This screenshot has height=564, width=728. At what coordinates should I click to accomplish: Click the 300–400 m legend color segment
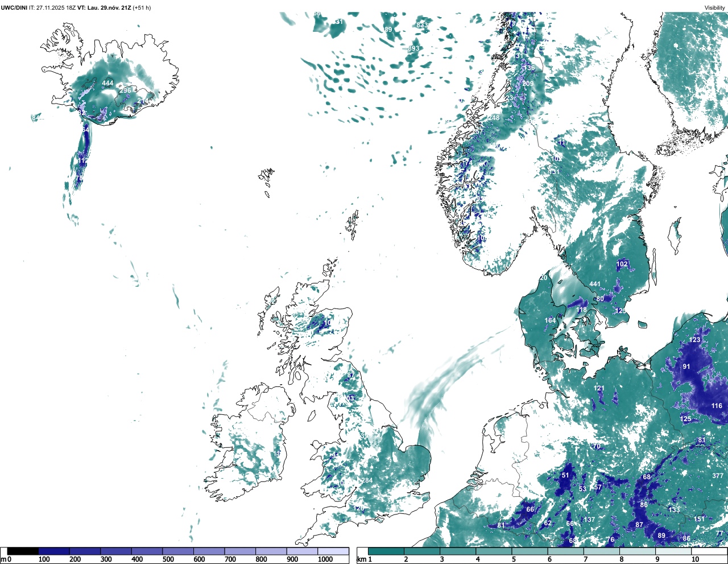tap(116, 551)
